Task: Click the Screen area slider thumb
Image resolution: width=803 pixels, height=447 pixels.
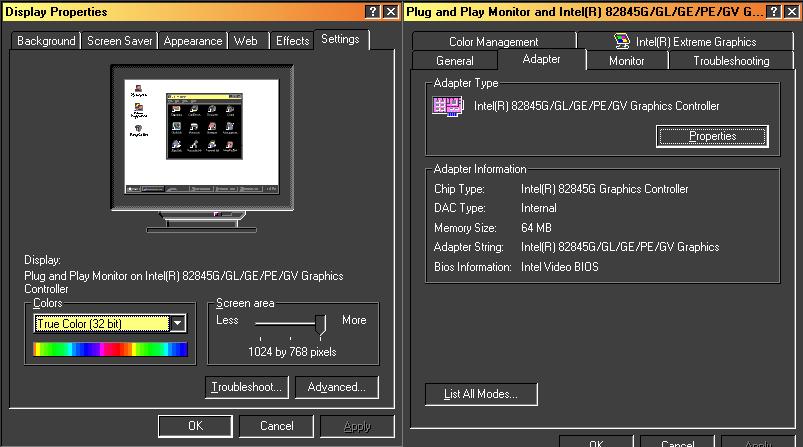Action: tap(321, 325)
